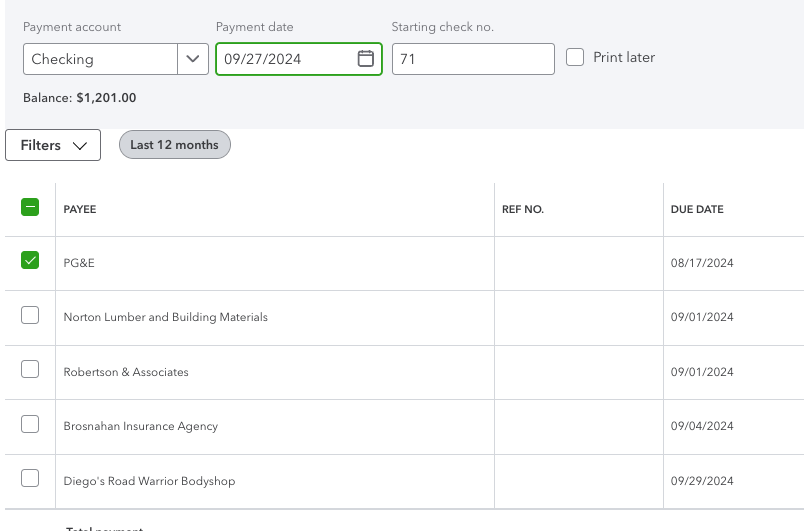Viewport: 804px width, 531px height.
Task: Click the Print later label
Action: click(624, 57)
